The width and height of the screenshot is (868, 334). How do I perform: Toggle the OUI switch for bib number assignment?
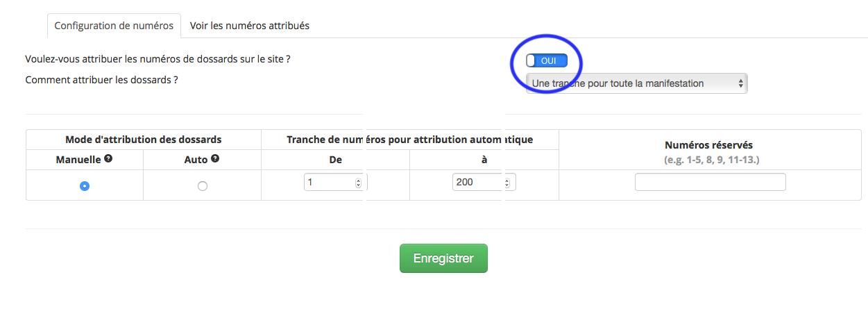pyautogui.click(x=547, y=60)
